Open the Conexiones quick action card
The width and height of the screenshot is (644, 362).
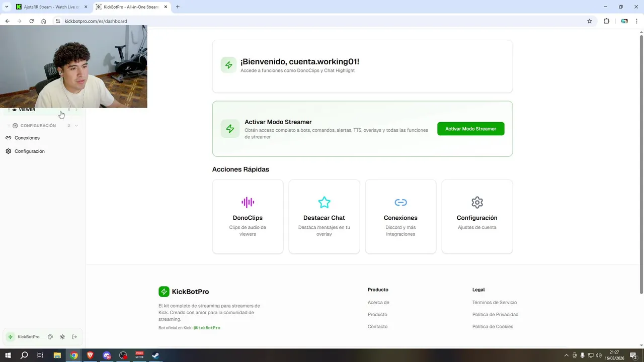[x=400, y=217]
